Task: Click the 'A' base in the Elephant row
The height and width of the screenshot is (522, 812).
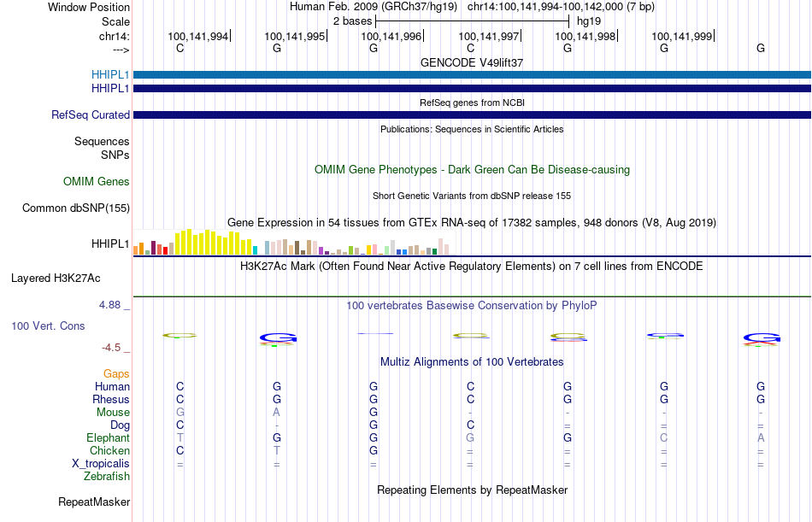Action: point(761,438)
